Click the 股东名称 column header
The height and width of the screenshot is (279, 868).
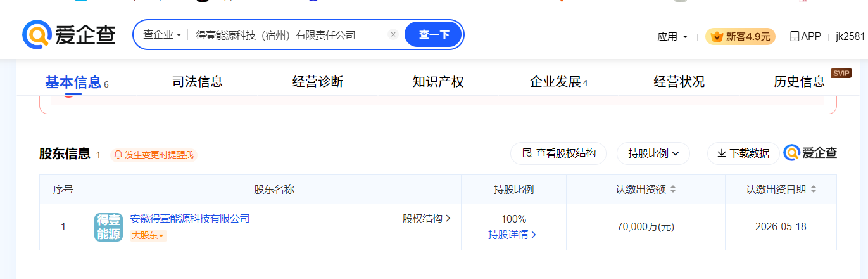(274, 190)
